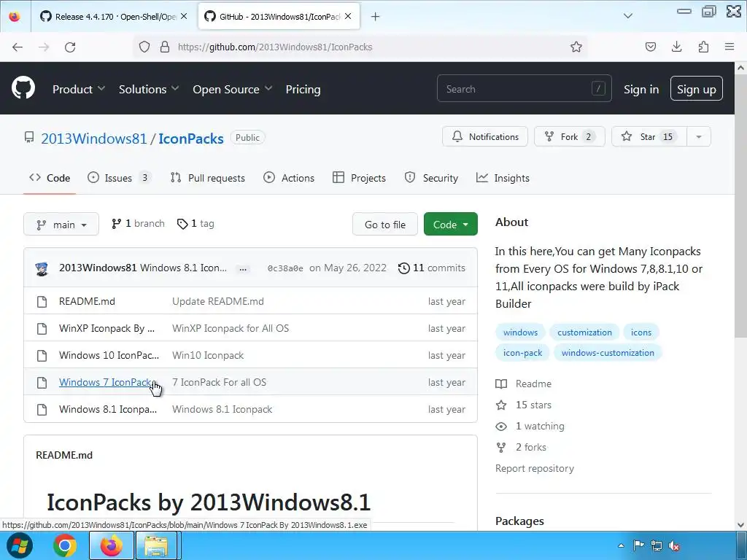Open WinXP Iconpack file entry
The height and width of the screenshot is (560, 747).
point(107,328)
